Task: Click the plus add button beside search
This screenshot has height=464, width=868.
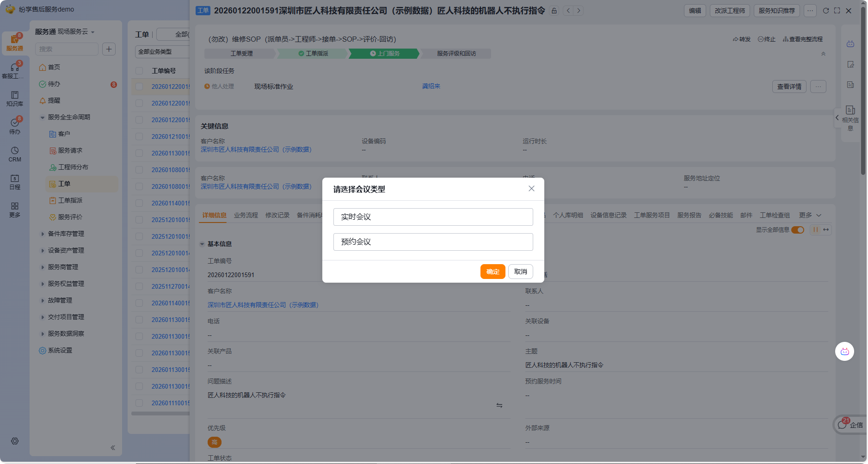Action: (x=109, y=49)
